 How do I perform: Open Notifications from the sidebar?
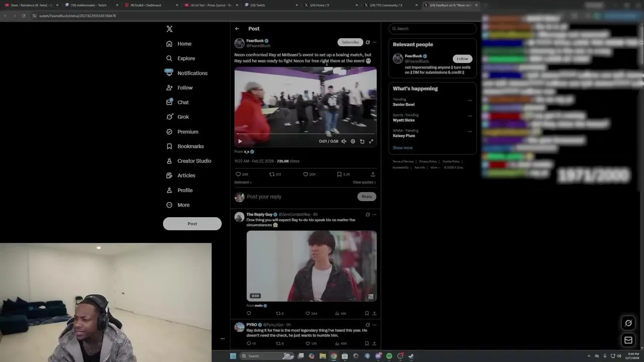187,73
